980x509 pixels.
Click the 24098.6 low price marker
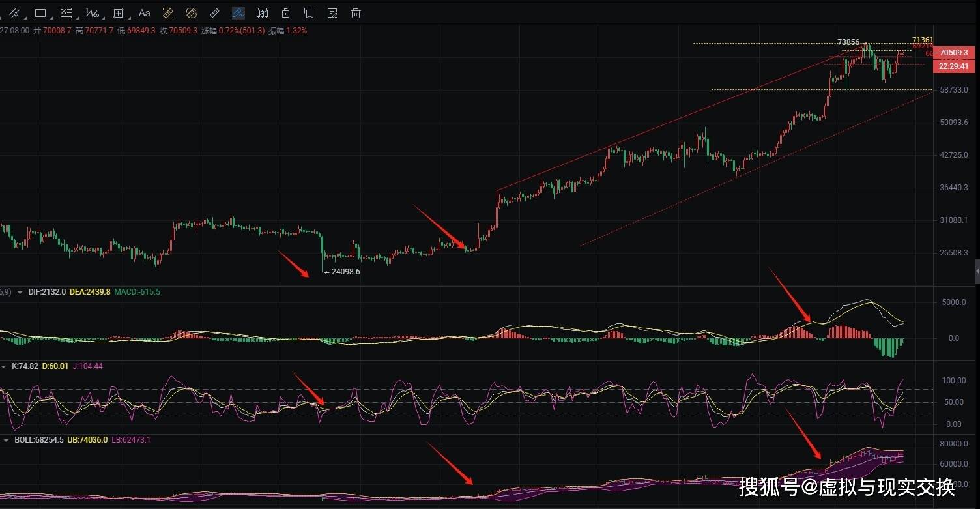click(342, 272)
